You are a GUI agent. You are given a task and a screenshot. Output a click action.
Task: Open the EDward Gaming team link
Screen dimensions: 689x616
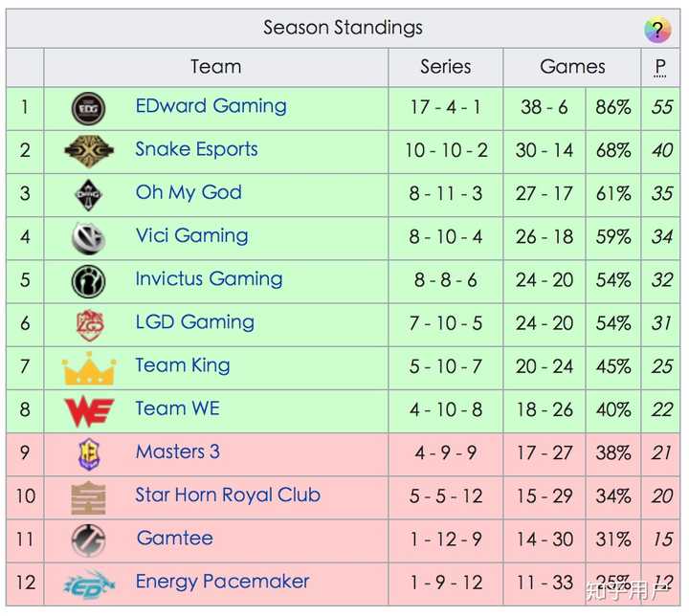[x=211, y=106]
